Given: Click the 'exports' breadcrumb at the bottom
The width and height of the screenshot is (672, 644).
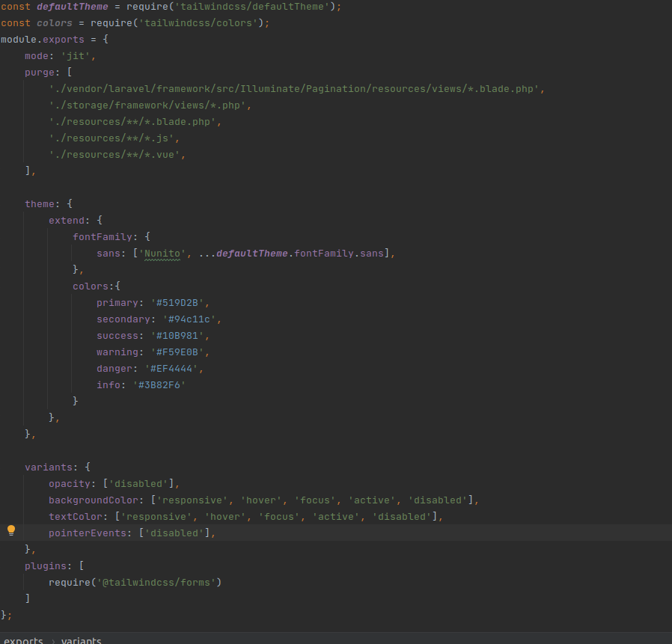Looking at the screenshot, I should tap(23, 640).
